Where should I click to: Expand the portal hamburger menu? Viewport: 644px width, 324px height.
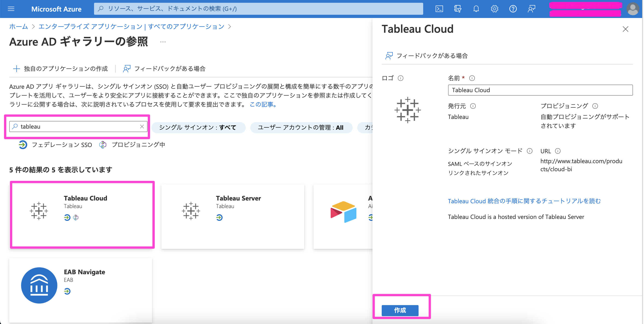[11, 9]
